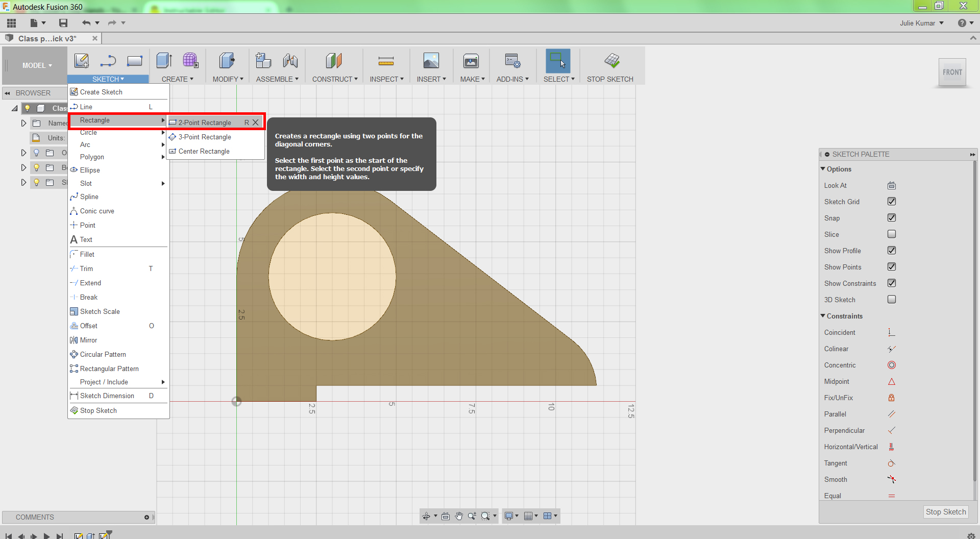Click the Rectangle tool toolbar icon
Screen dimensions: 980x539
click(135, 61)
